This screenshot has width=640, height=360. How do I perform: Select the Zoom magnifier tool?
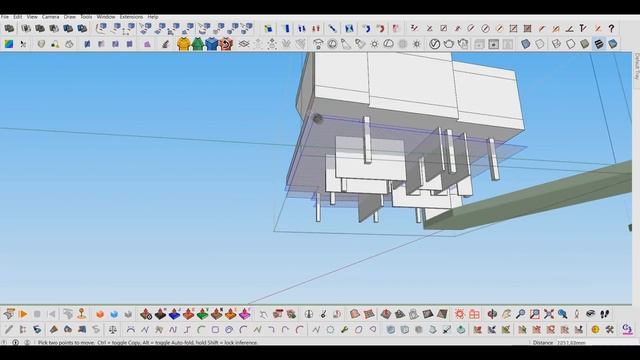click(520, 314)
